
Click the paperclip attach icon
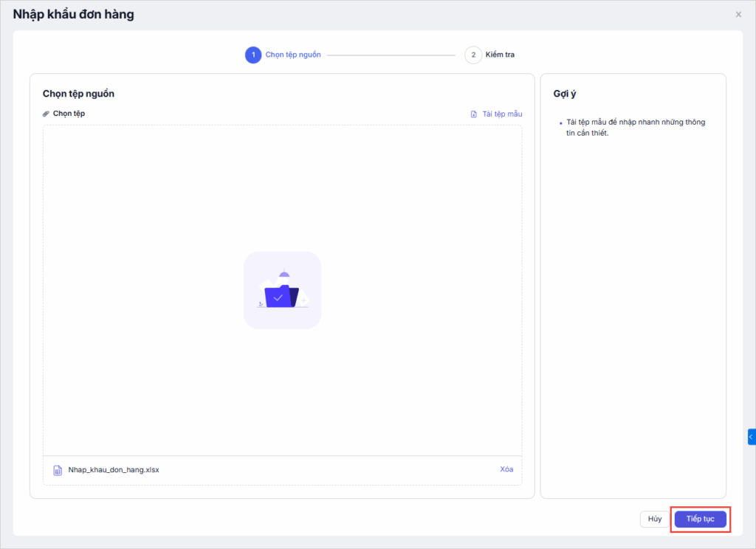pos(47,114)
